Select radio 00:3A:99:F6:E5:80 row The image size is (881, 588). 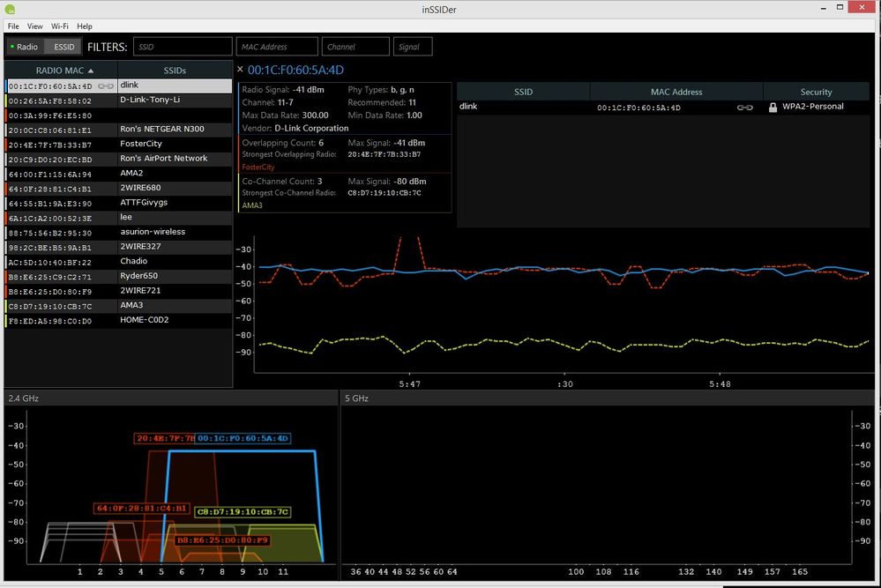click(x=118, y=115)
